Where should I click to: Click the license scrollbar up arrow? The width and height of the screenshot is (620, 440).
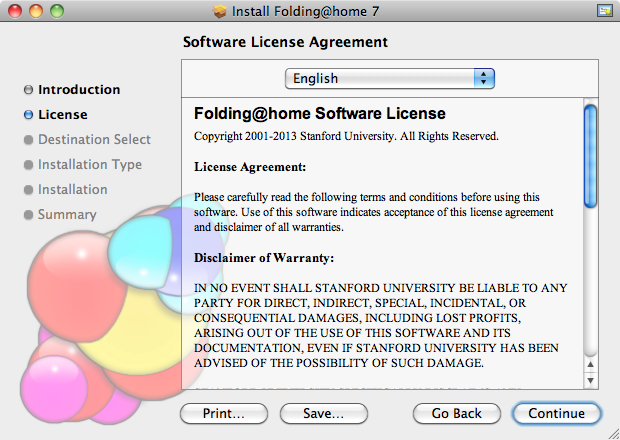[x=590, y=364]
